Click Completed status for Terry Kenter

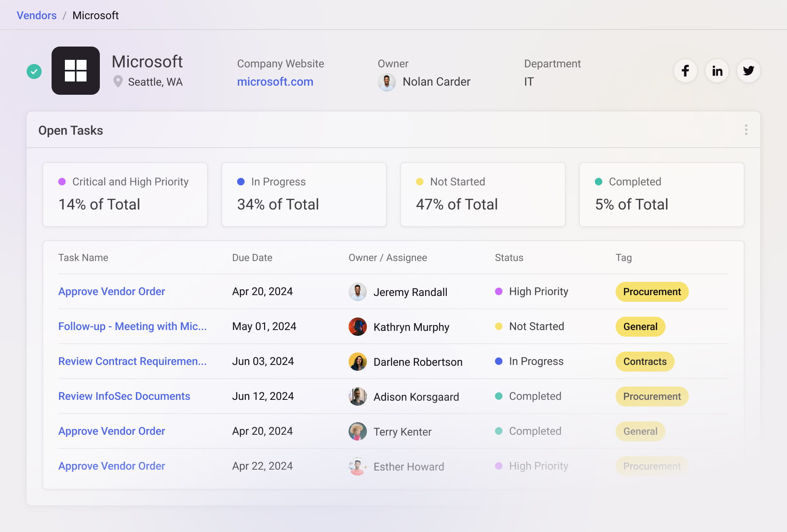click(528, 431)
